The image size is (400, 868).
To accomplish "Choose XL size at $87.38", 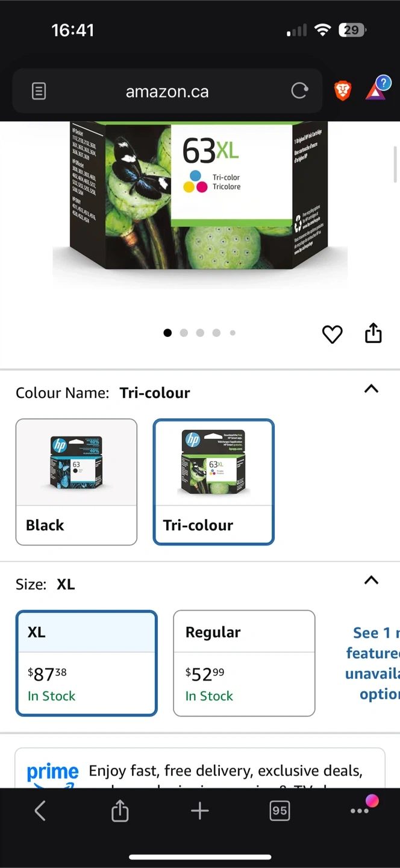I will pos(87,663).
